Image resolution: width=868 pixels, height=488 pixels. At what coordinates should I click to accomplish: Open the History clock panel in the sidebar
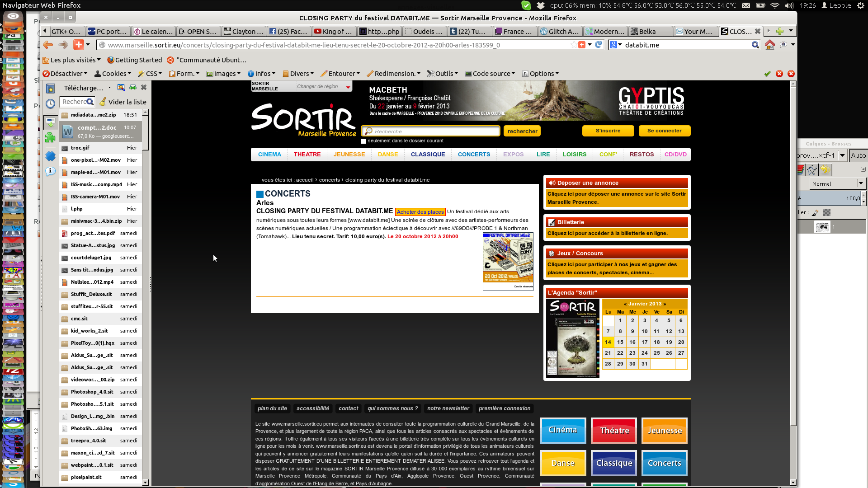[x=51, y=104]
